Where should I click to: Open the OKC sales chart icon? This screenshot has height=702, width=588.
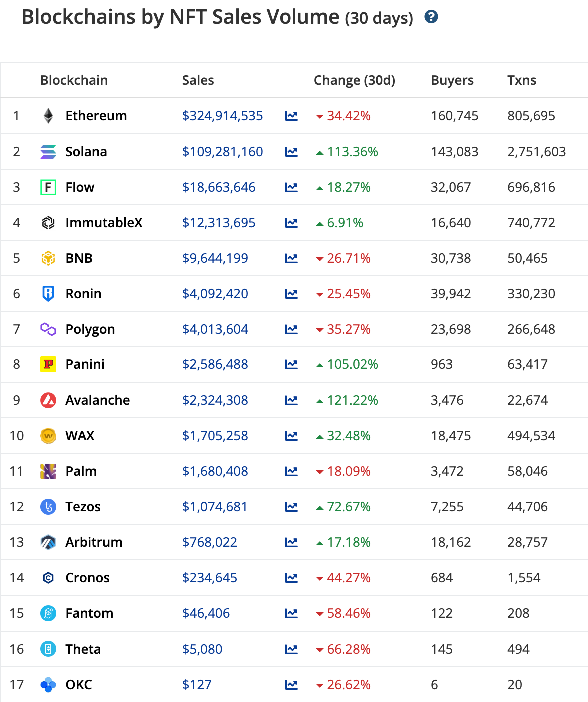tap(292, 685)
